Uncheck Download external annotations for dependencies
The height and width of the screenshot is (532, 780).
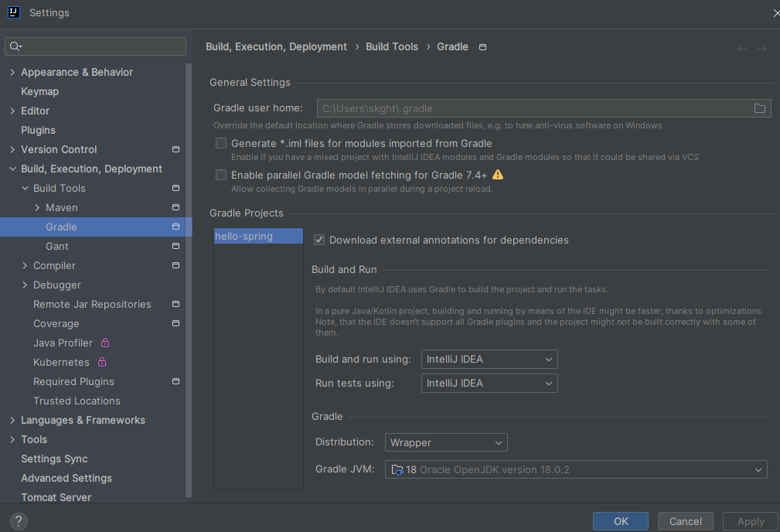tap(319, 240)
